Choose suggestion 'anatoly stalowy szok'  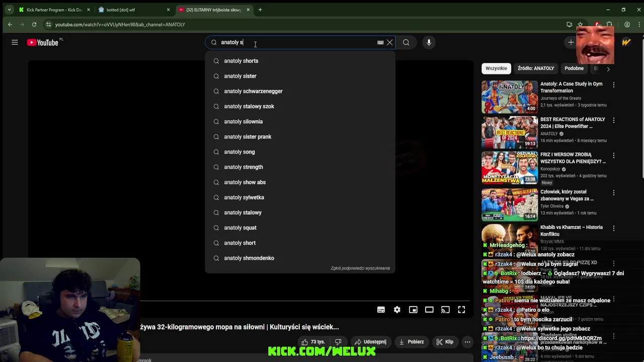click(x=300, y=106)
